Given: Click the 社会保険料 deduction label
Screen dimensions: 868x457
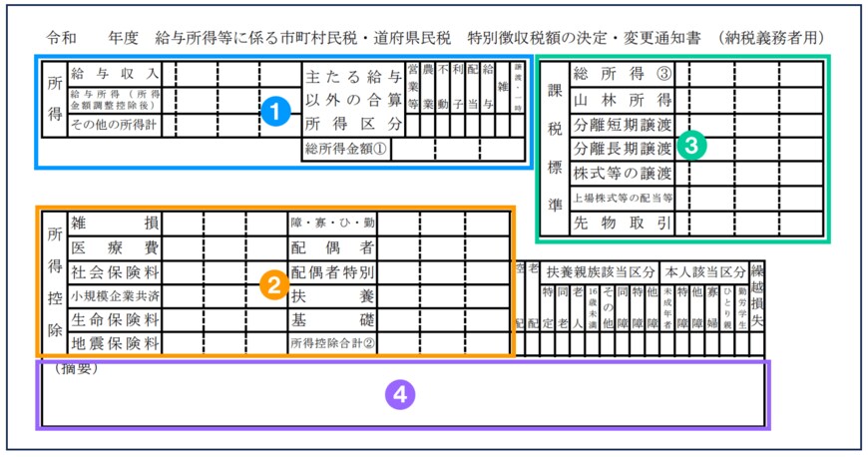Looking at the screenshot, I should [x=115, y=271].
